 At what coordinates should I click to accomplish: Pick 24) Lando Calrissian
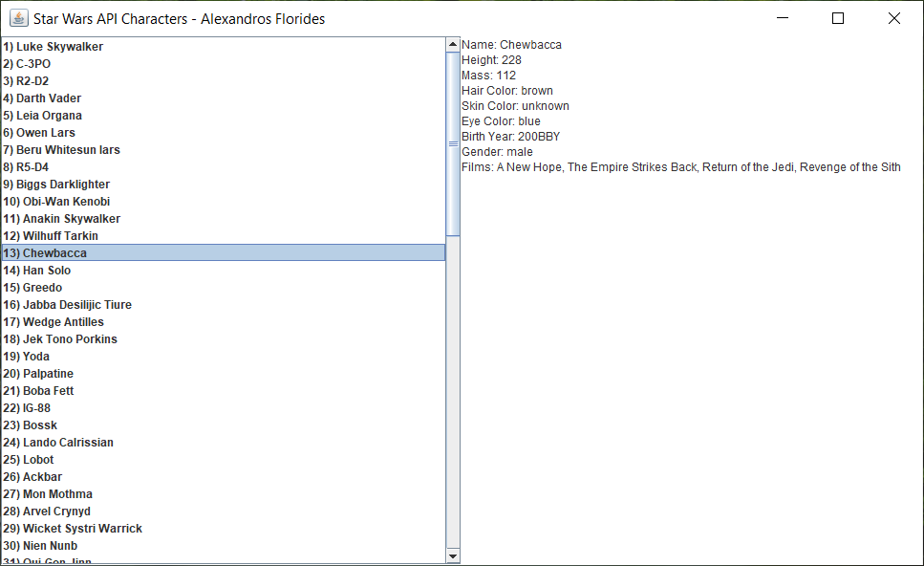[x=224, y=442]
